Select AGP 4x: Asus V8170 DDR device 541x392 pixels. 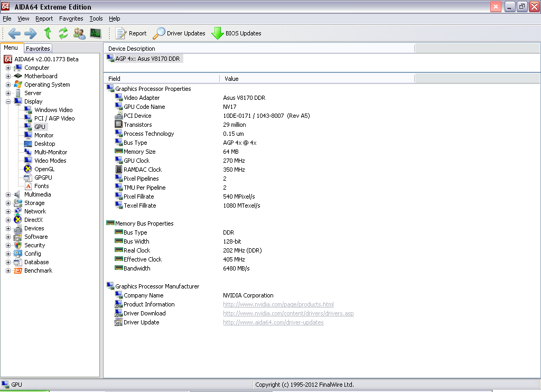(147, 59)
